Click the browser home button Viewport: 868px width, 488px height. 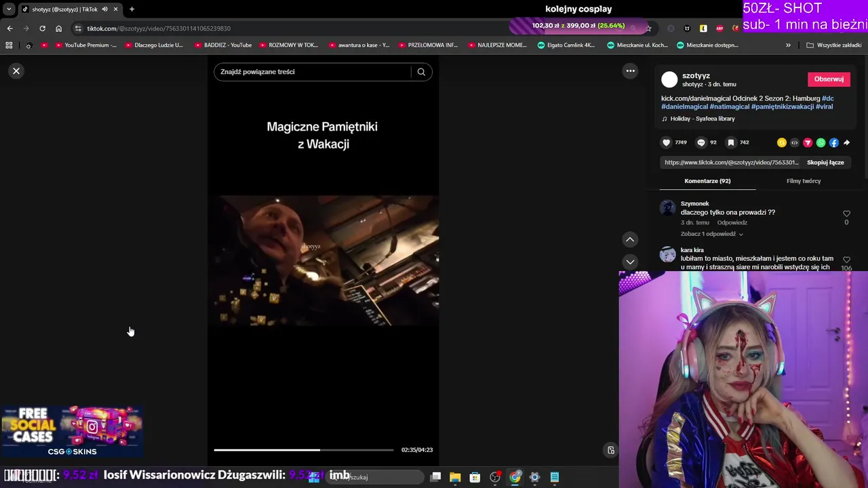(x=58, y=28)
